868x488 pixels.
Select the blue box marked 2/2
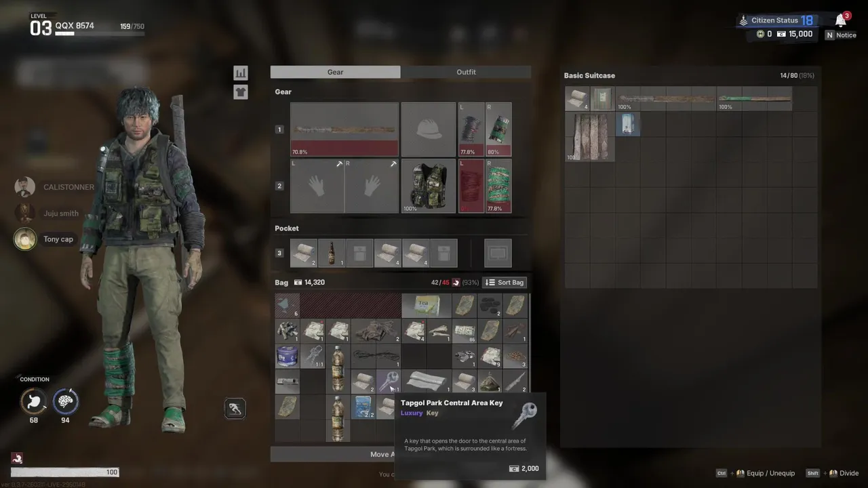pyautogui.click(x=363, y=407)
